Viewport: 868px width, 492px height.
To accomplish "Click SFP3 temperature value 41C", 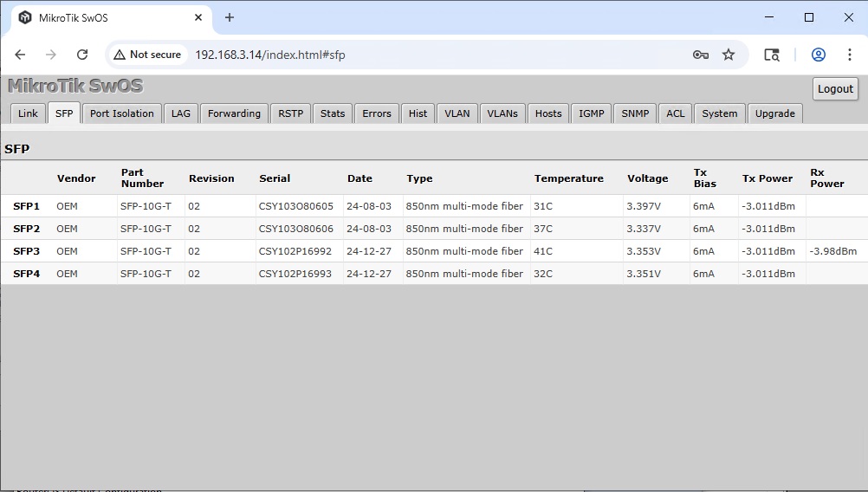I will tap(543, 251).
